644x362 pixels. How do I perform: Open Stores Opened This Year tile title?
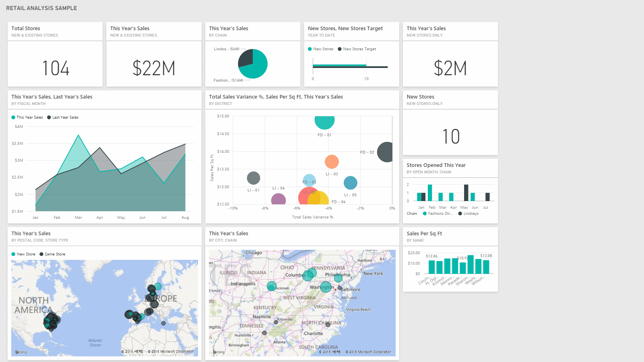436,165
